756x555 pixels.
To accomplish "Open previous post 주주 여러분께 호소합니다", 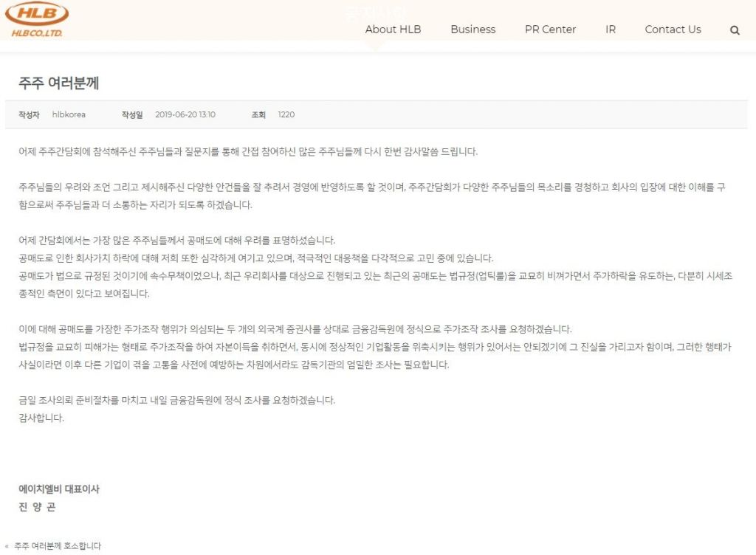I will tap(58, 546).
